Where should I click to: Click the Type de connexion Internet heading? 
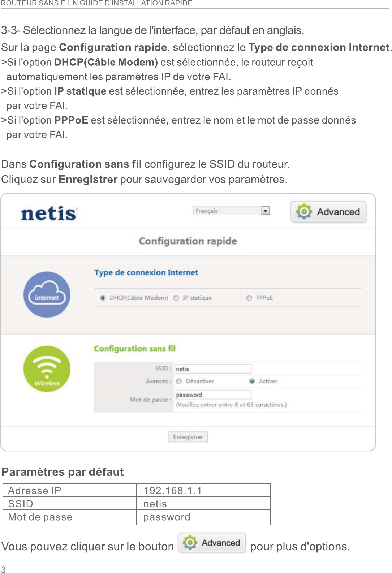pos(146,272)
